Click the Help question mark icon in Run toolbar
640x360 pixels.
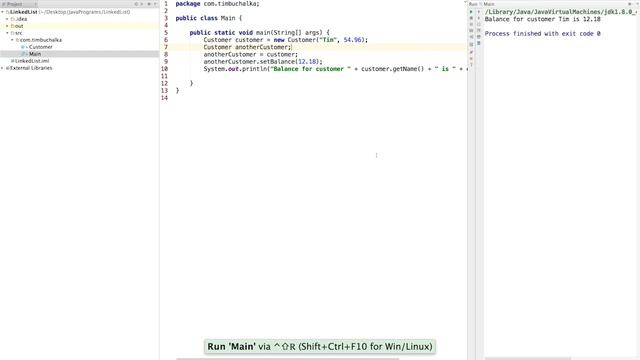pyautogui.click(x=471, y=64)
